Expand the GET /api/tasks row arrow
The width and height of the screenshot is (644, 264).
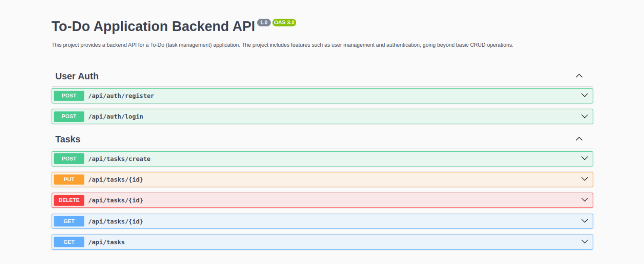tap(585, 242)
